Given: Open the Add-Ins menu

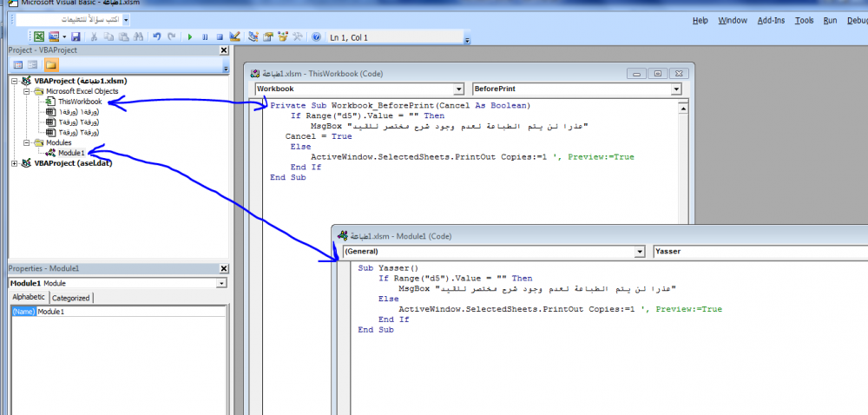Looking at the screenshot, I should pyautogui.click(x=771, y=20).
